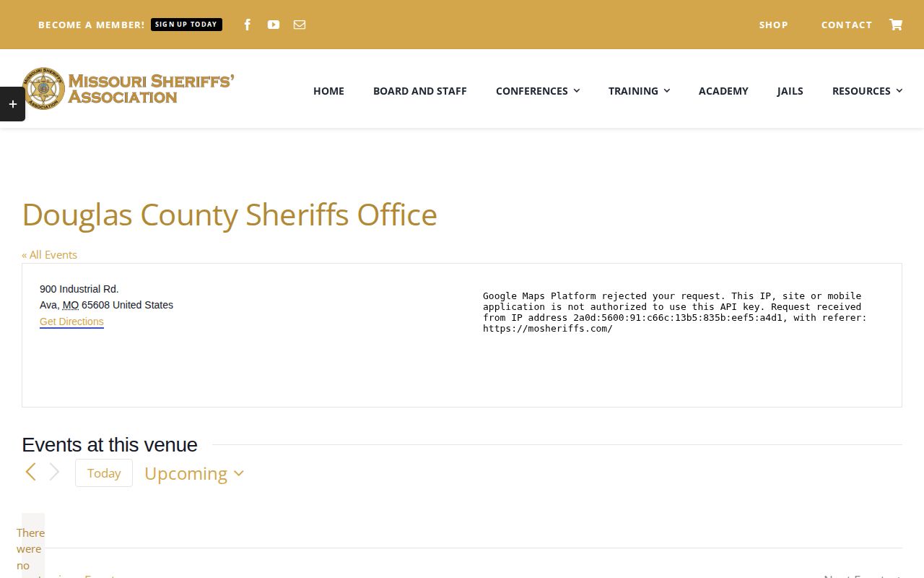Click the Douglas County Sheriffs Office heading
Image resolution: width=924 pixels, height=578 pixels.
230,215
